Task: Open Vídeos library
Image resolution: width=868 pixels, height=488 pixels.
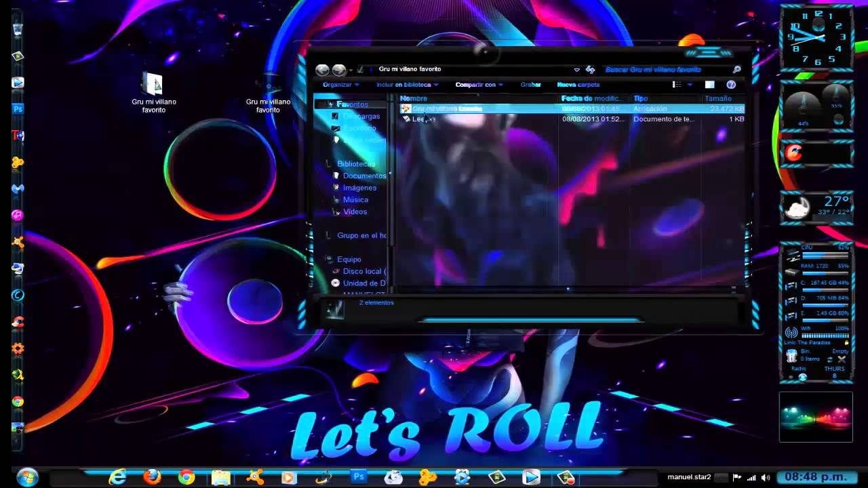Action: point(355,211)
